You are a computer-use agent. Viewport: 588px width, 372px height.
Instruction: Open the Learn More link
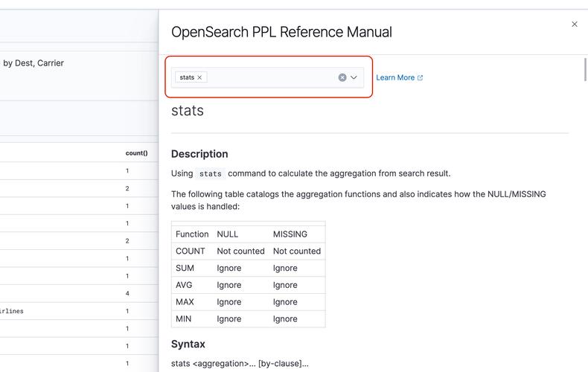click(395, 77)
